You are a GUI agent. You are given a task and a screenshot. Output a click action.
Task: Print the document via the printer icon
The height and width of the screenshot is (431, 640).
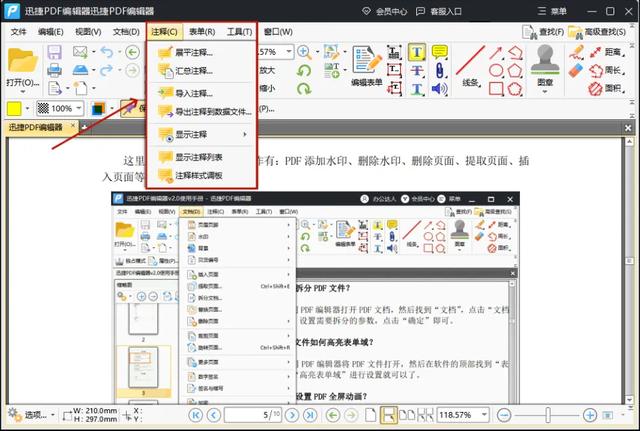[54, 70]
